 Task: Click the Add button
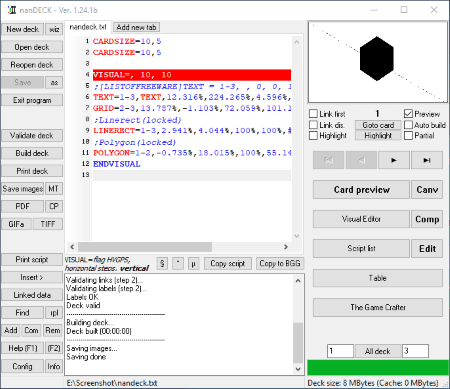point(11,330)
